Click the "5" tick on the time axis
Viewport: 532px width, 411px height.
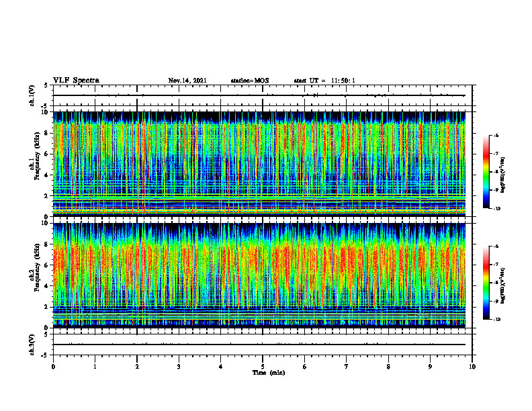263,367
